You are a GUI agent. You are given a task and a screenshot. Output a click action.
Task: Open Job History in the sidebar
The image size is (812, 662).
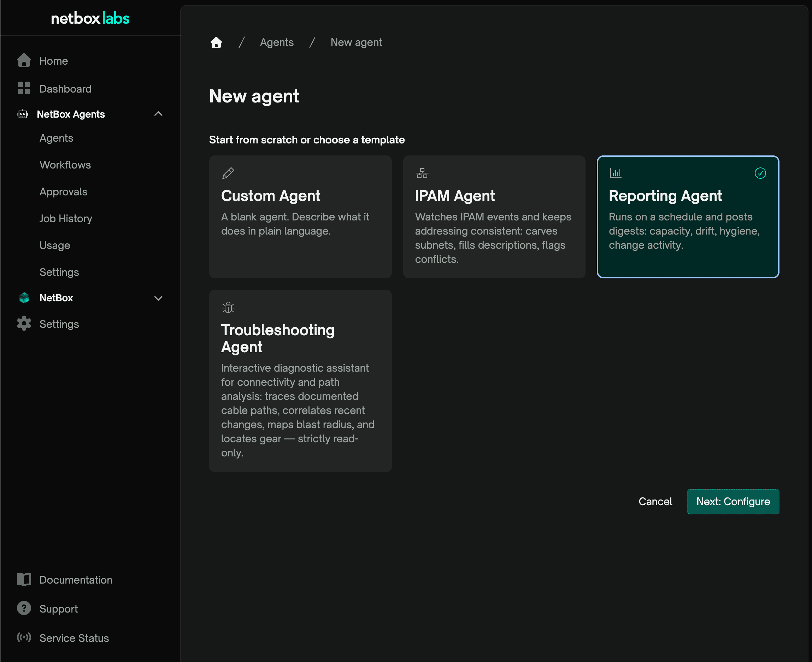pos(66,219)
